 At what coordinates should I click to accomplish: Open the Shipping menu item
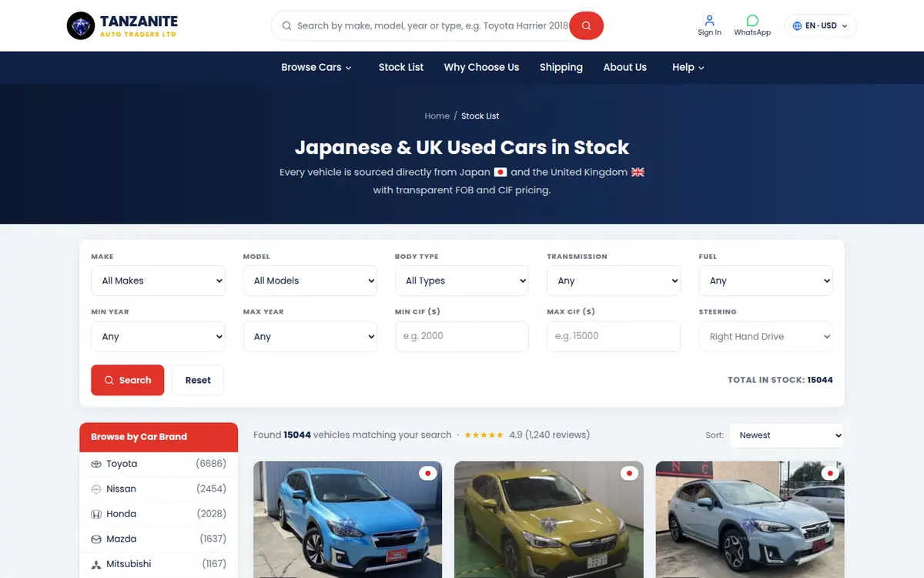point(561,67)
